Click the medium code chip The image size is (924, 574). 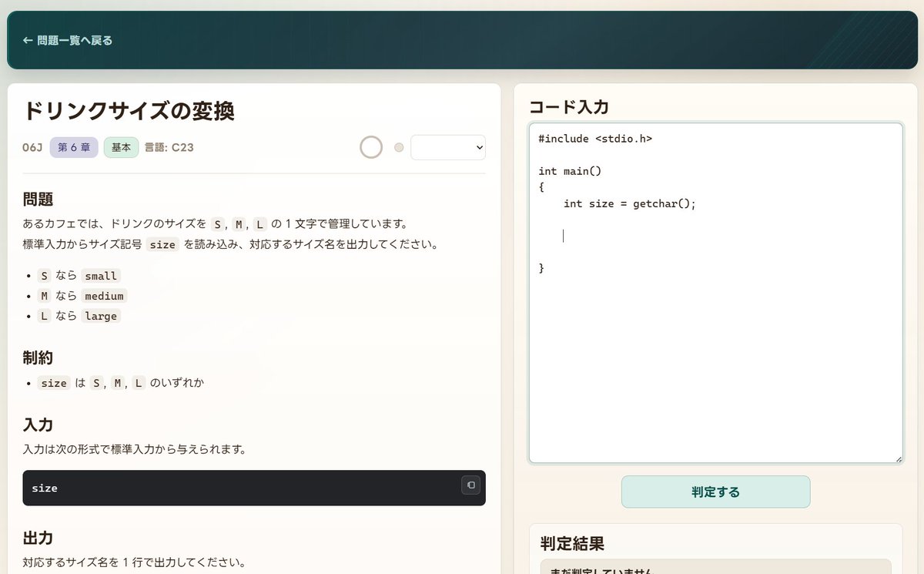(104, 296)
